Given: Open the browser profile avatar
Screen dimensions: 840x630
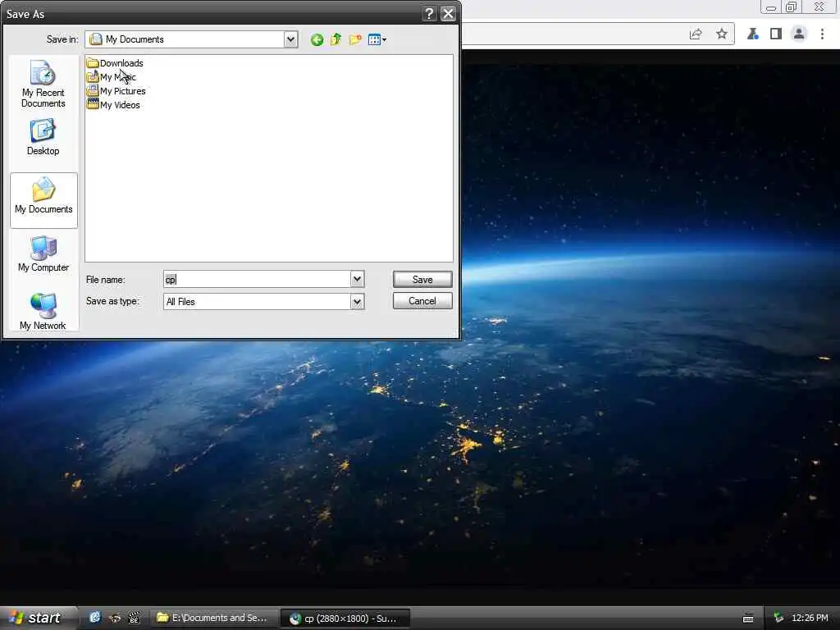Looking at the screenshot, I should click(799, 34).
